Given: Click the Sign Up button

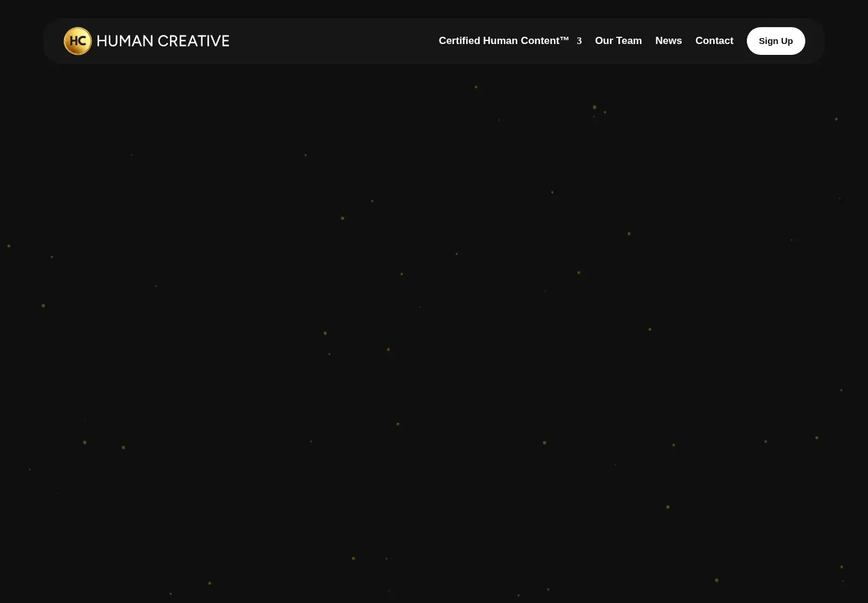Looking at the screenshot, I should [x=776, y=41].
